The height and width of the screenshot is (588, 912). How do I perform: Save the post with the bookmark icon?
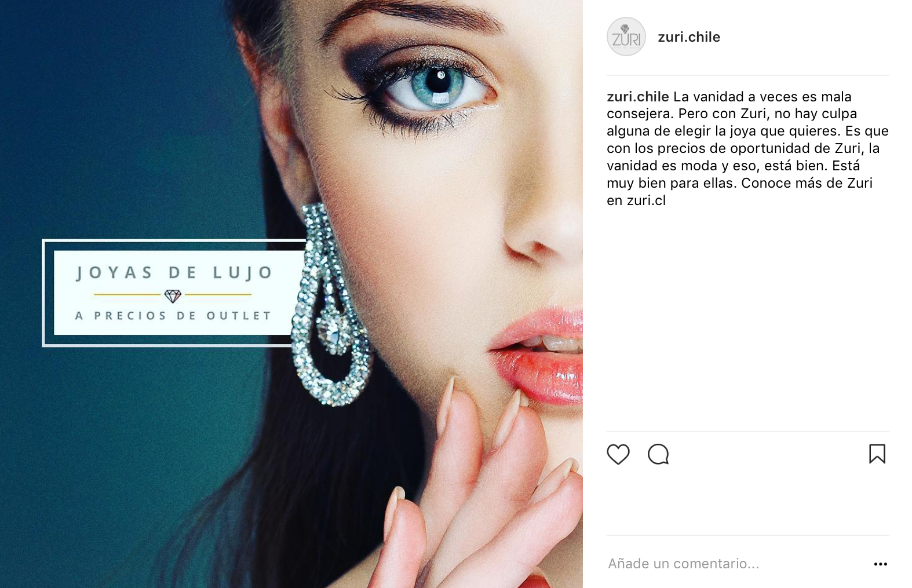[x=877, y=454]
